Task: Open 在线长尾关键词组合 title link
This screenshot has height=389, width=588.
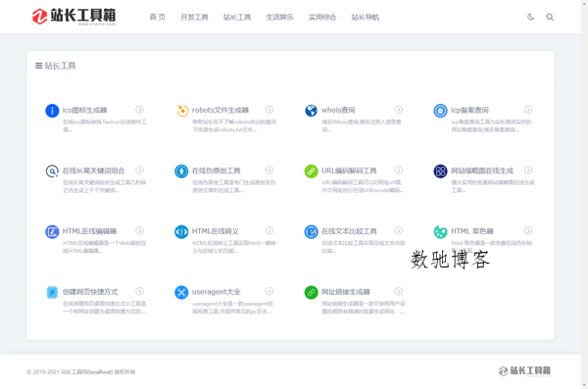Action: point(94,170)
